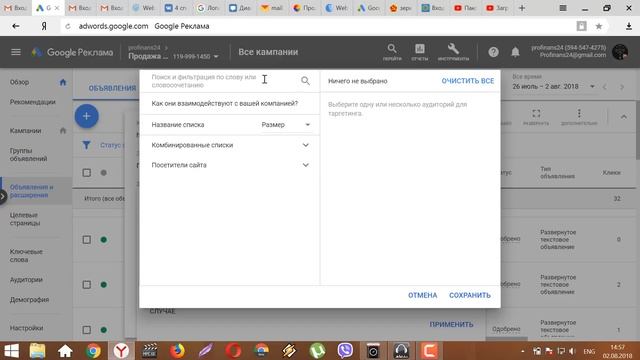Collapse the chart panel with the up chevron
This screenshot has width=640, height=360.
point(624,117)
